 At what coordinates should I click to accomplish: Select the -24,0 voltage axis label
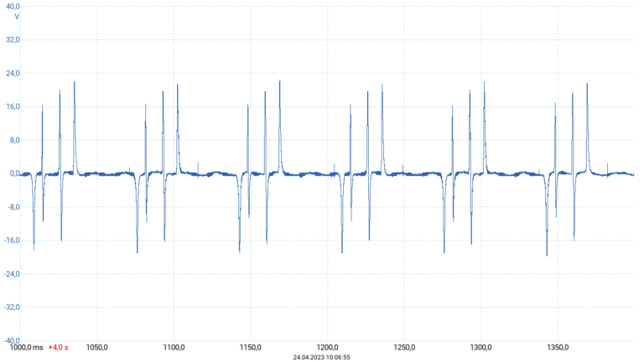[11, 275]
